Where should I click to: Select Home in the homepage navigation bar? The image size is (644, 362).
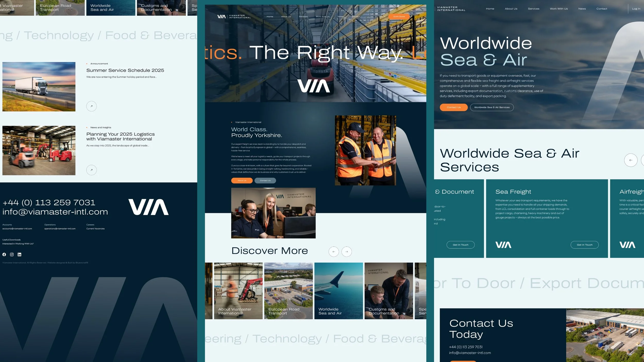pos(270,16)
